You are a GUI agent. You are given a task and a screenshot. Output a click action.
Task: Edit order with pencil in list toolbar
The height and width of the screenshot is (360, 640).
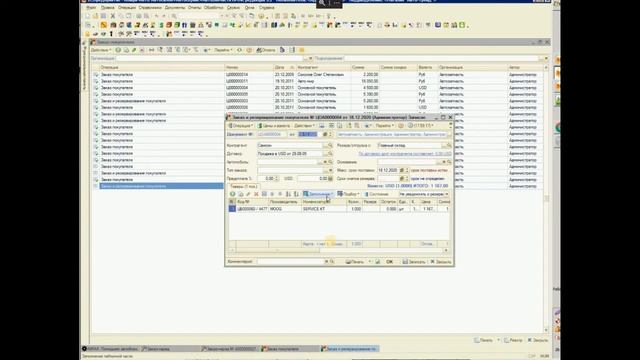click(x=134, y=50)
